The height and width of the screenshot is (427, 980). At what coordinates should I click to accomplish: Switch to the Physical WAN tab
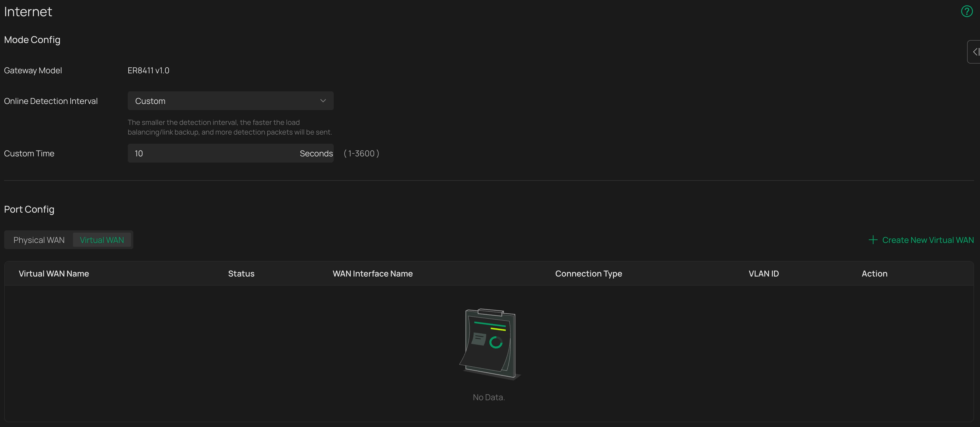[x=39, y=240]
